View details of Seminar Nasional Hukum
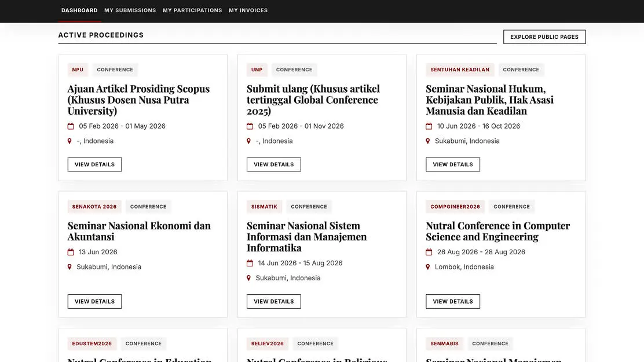 [453, 164]
